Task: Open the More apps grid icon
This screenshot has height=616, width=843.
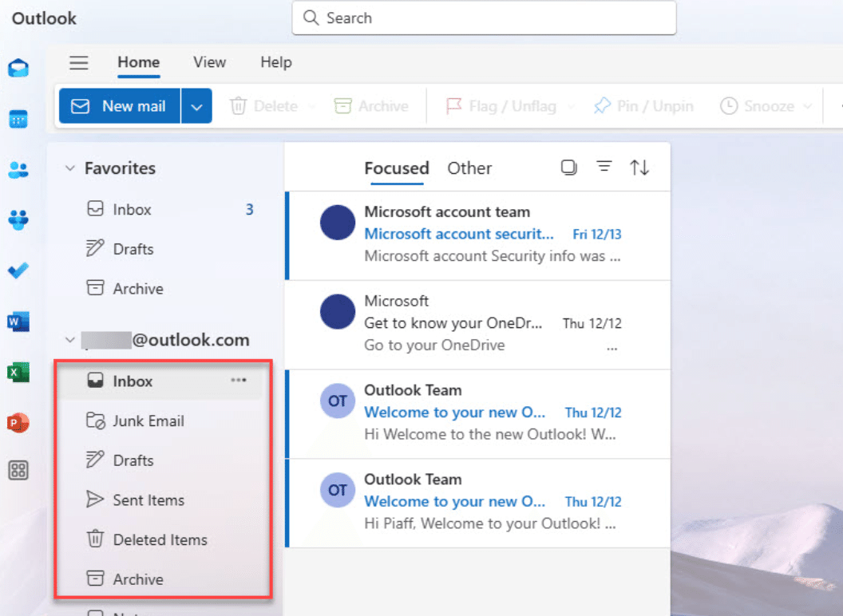Action: coord(19,470)
